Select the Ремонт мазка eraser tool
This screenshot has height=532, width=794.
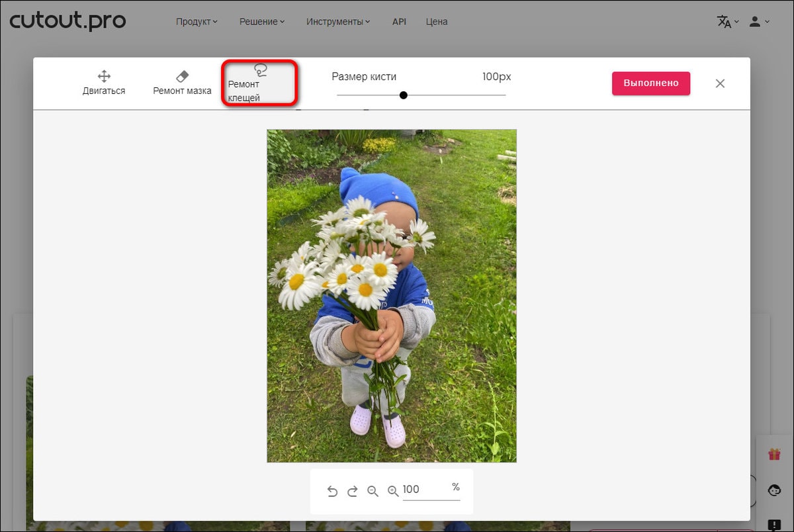coord(182,83)
